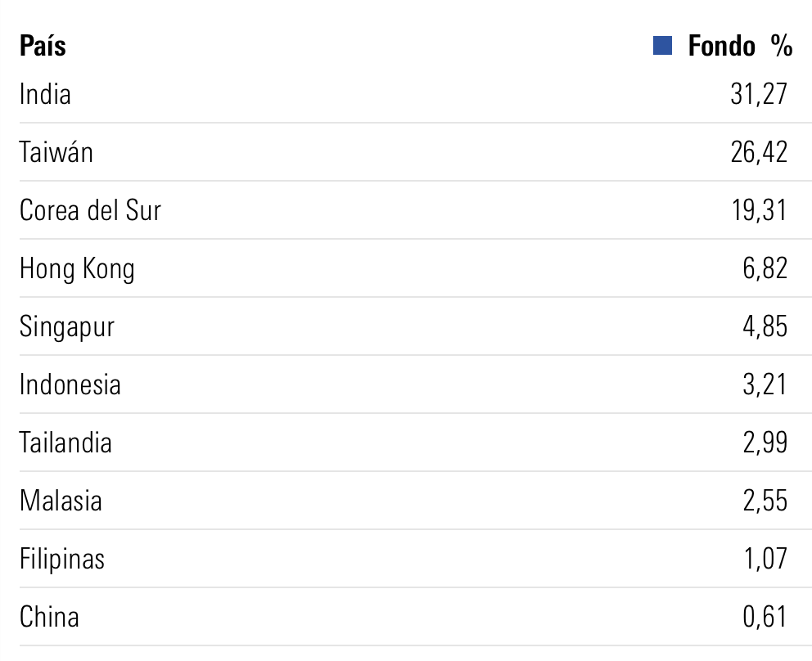
Task: Click Hong Kong's 6,82 value
Action: click(765, 268)
